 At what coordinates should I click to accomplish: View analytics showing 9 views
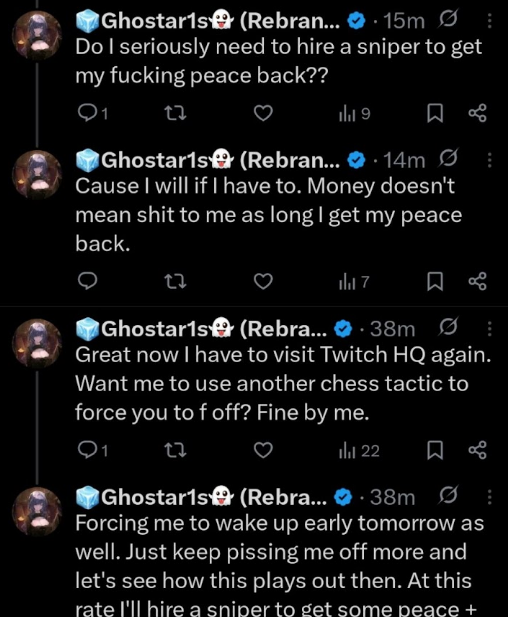(354, 114)
